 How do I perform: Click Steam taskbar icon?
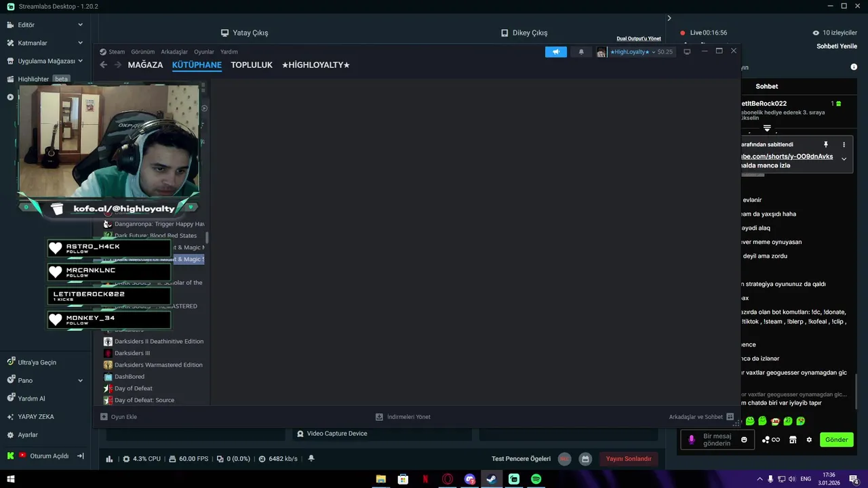[x=492, y=479]
